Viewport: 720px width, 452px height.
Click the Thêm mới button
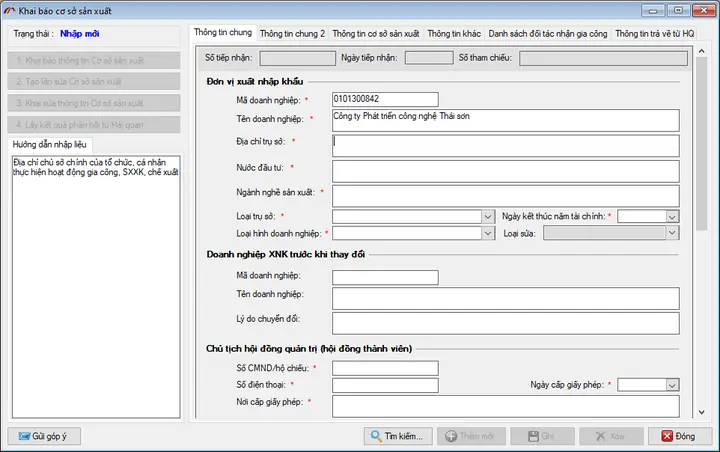(471, 436)
